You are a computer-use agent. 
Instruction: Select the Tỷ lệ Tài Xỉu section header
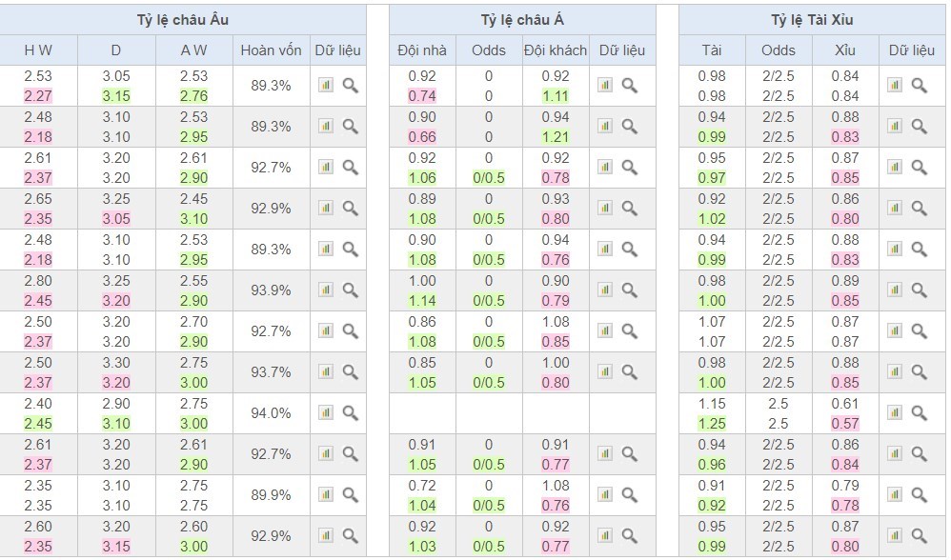(x=812, y=20)
